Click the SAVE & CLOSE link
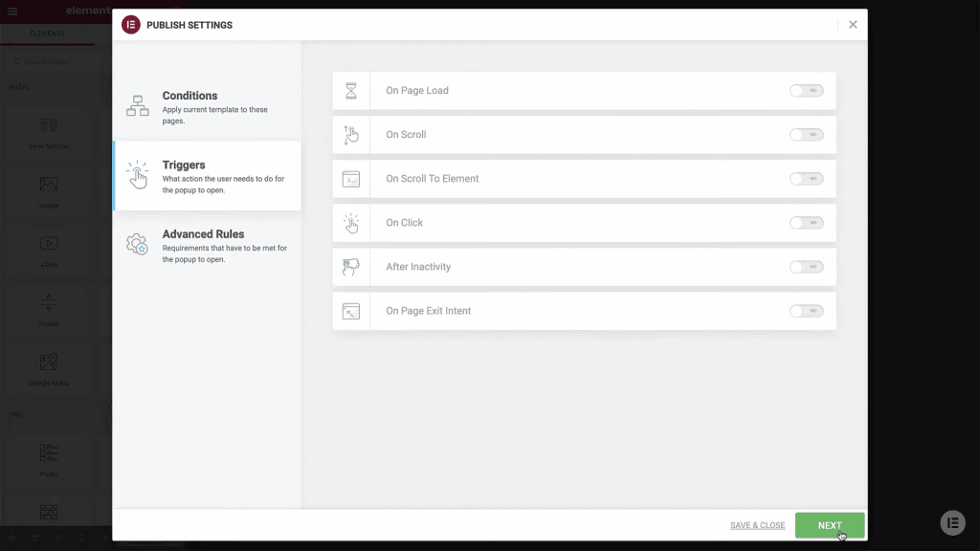 [758, 525]
